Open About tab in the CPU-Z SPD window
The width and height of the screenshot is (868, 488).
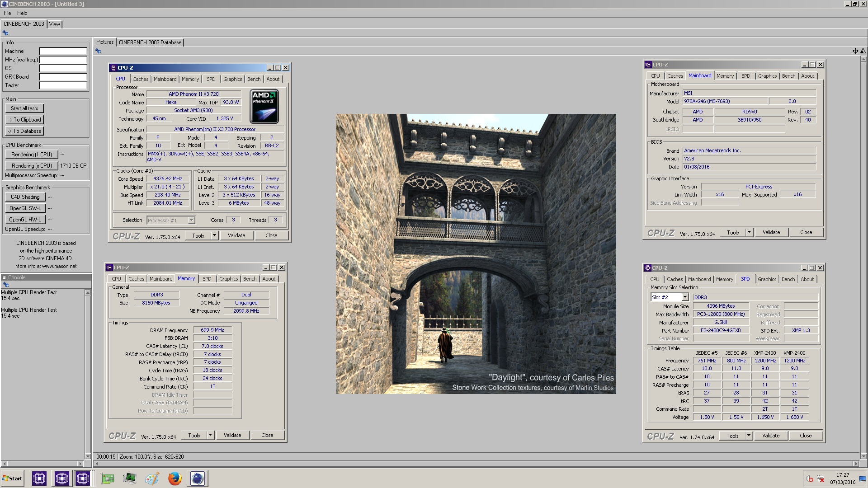tap(807, 279)
